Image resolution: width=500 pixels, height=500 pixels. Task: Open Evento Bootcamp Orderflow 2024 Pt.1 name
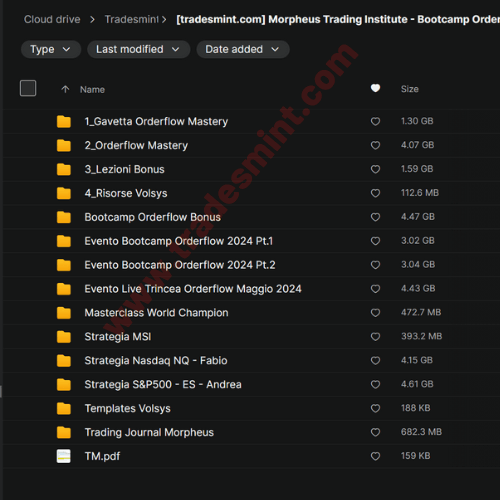pyautogui.click(x=179, y=241)
